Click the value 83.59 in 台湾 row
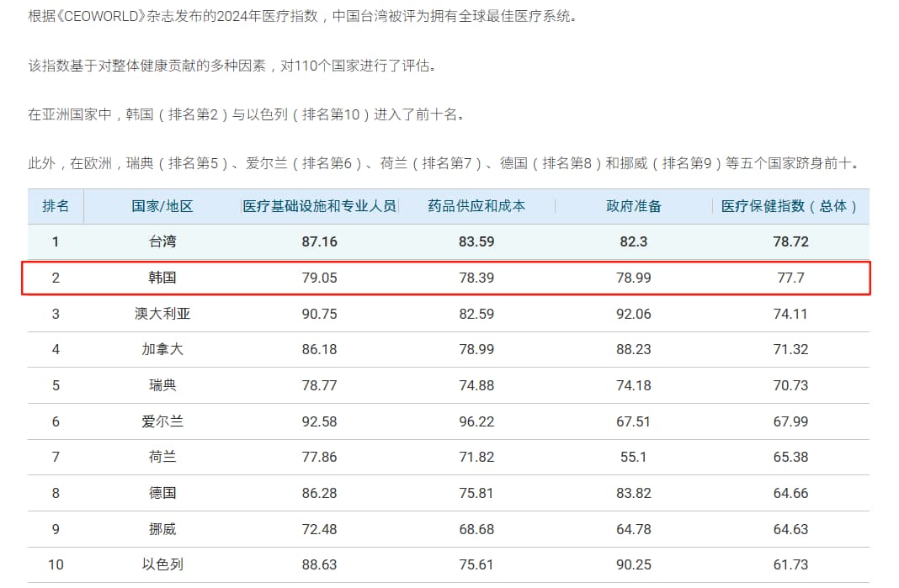Screen dimensions: 899x588 (476, 242)
